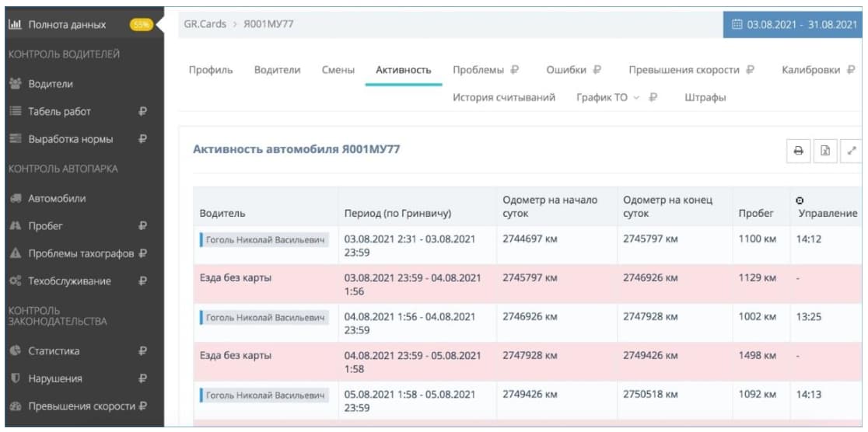Open driver Гоголь Николай Васильевич in first row
The height and width of the screenshot is (432, 868).
(264, 239)
